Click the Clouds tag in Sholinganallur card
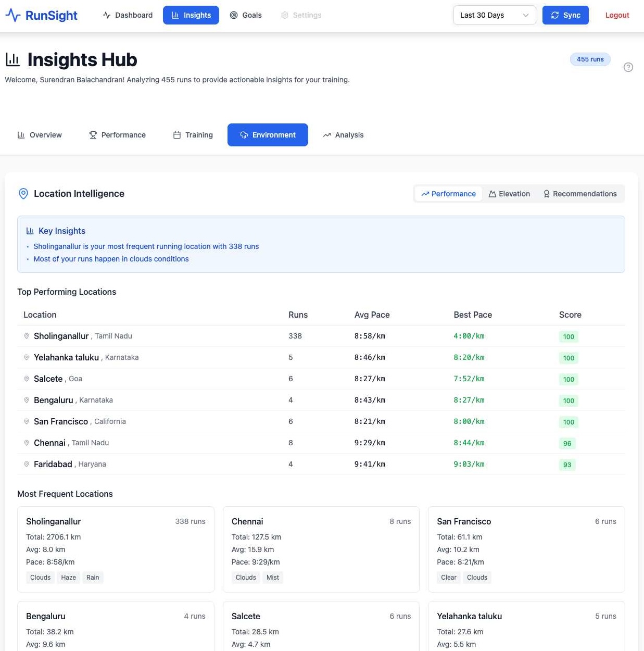 coord(40,577)
